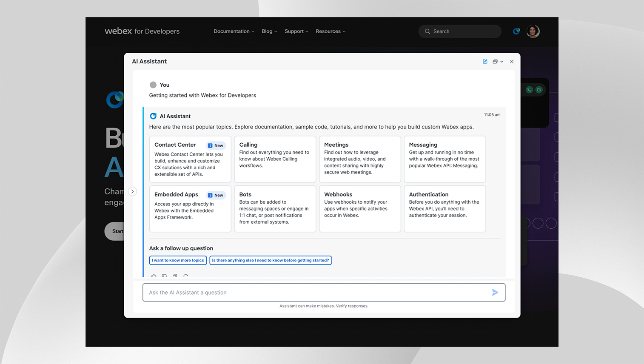Image resolution: width=644 pixels, height=364 pixels.
Task: Open the Embedded Apps topic card
Action: point(190,209)
